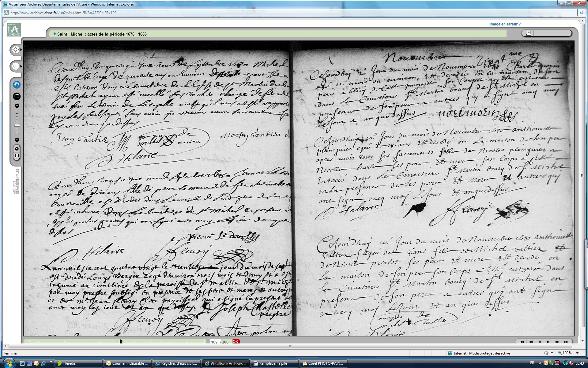The height and width of the screenshot is (368, 588).
Task: Go to the next page
Action: coord(548,342)
